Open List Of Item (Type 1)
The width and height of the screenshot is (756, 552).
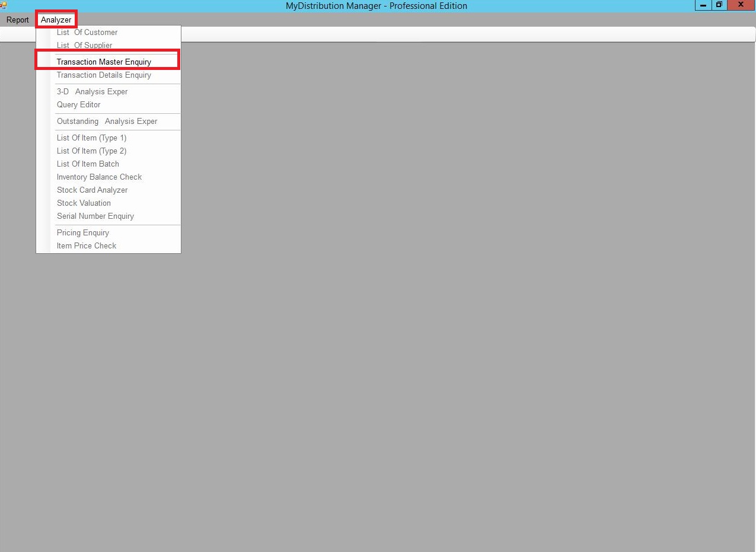pyautogui.click(x=91, y=138)
